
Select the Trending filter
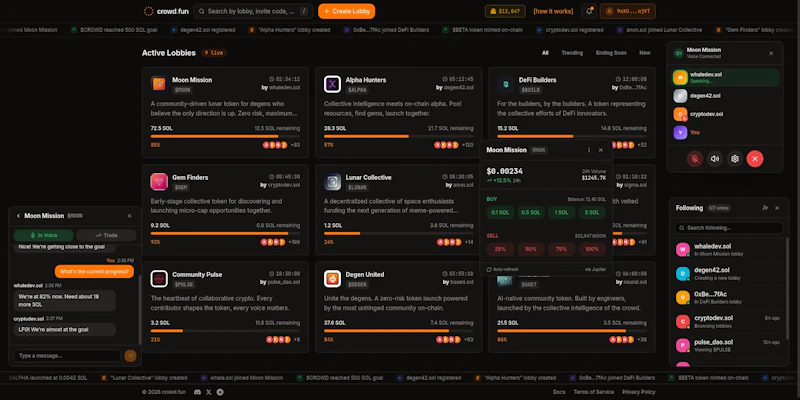coord(572,53)
